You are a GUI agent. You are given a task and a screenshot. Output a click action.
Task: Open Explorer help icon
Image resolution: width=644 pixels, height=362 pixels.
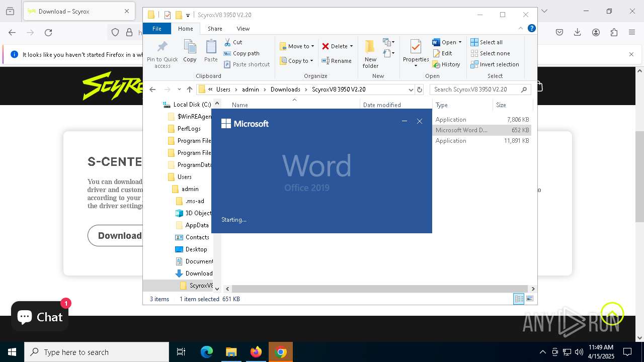(x=531, y=29)
